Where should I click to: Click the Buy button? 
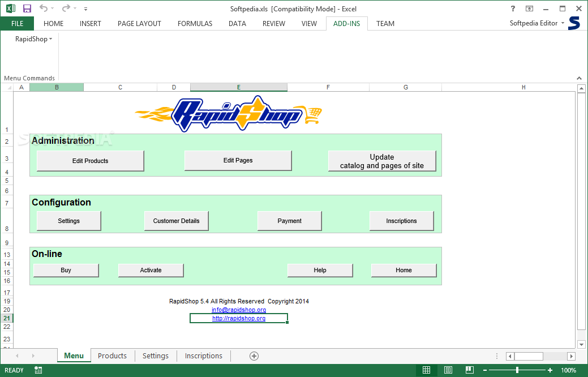[x=66, y=270]
